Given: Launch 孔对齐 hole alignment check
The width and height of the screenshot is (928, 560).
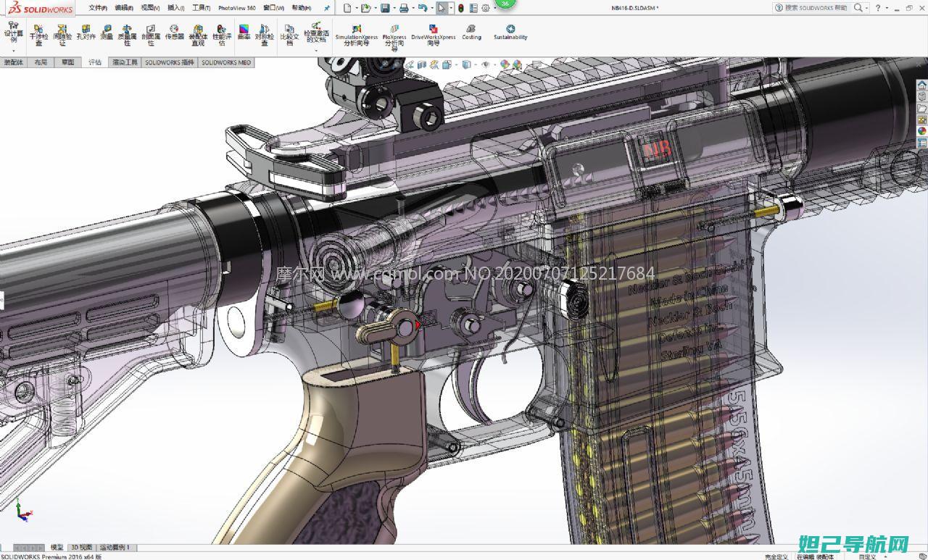Looking at the screenshot, I should (86, 33).
